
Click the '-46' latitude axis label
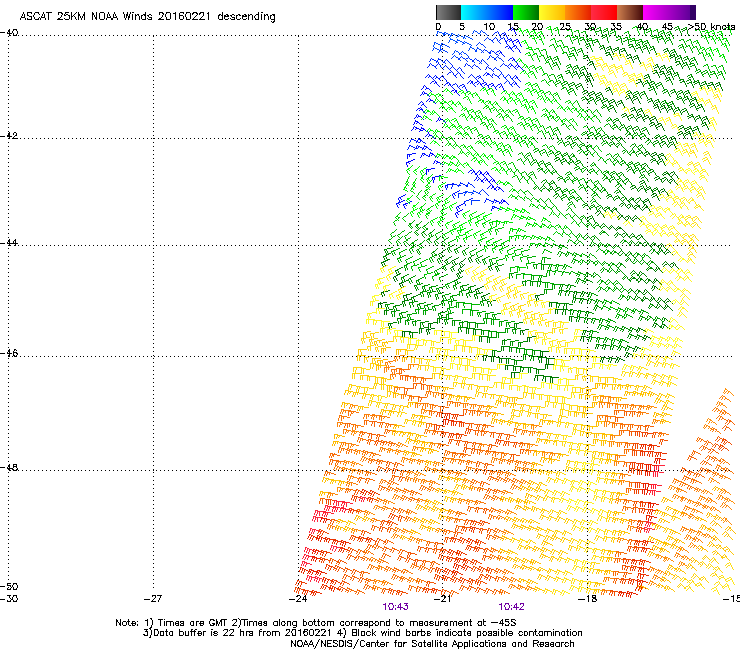pyautogui.click(x=9, y=354)
